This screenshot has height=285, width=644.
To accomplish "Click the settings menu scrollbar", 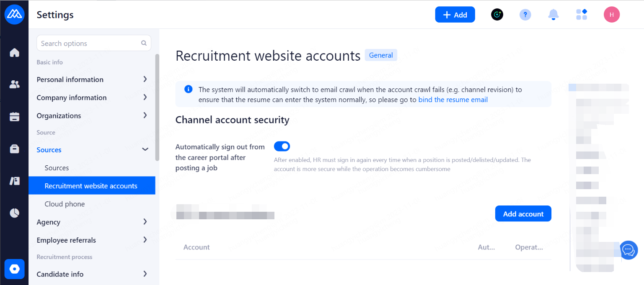I will 157,108.
